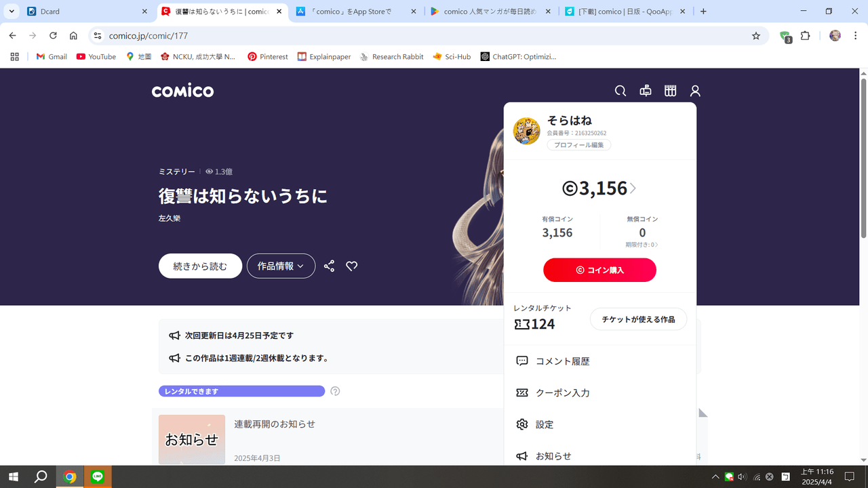868x488 pixels.
Task: Open the Explainpaper bookmark
Action: (324, 57)
